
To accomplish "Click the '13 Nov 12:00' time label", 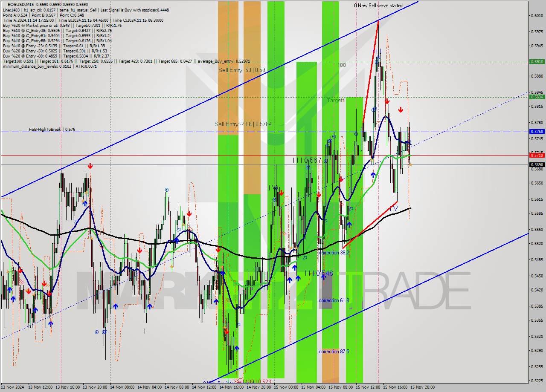I will (x=40, y=387).
